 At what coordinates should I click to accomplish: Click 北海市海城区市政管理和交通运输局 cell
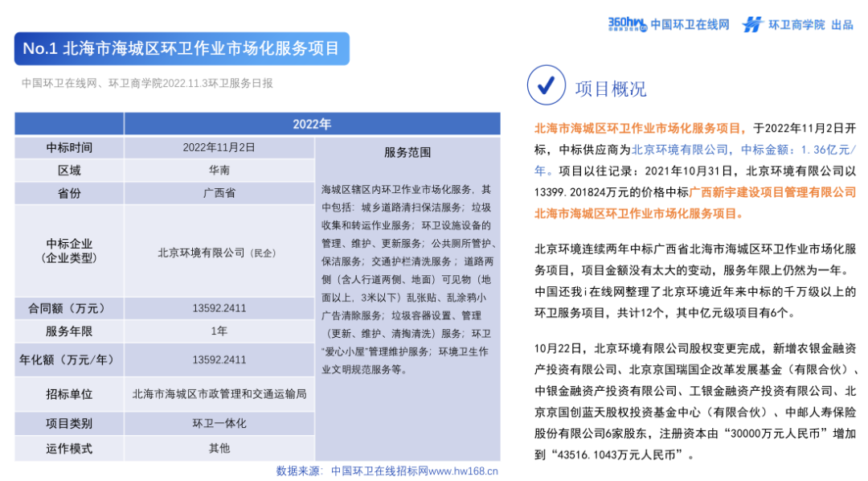tap(219, 395)
